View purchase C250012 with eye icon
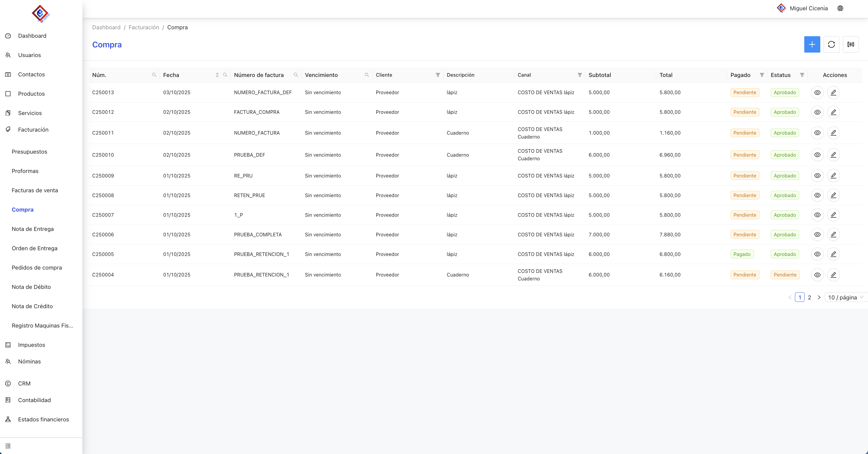 [x=817, y=112]
